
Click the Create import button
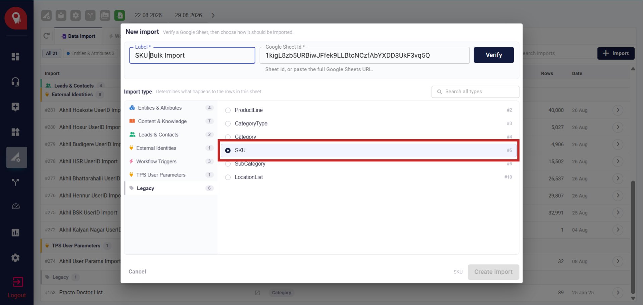pyautogui.click(x=493, y=272)
